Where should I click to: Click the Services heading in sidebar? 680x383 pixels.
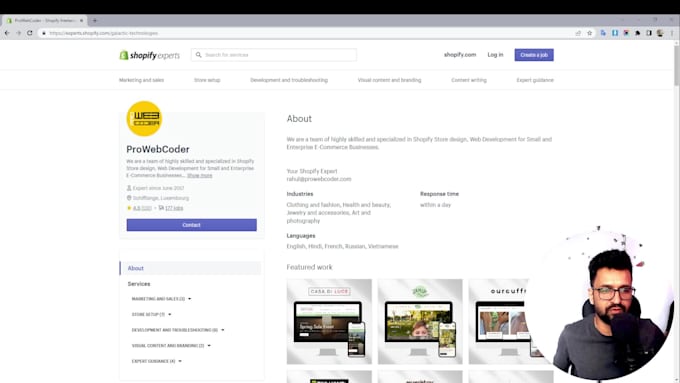point(139,284)
